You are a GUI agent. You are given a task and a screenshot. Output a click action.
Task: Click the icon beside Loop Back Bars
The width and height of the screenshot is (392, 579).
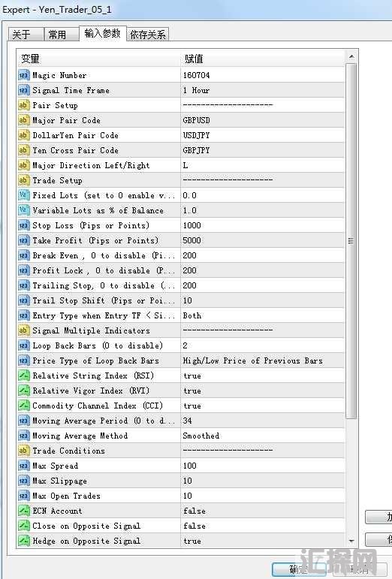tap(23, 345)
